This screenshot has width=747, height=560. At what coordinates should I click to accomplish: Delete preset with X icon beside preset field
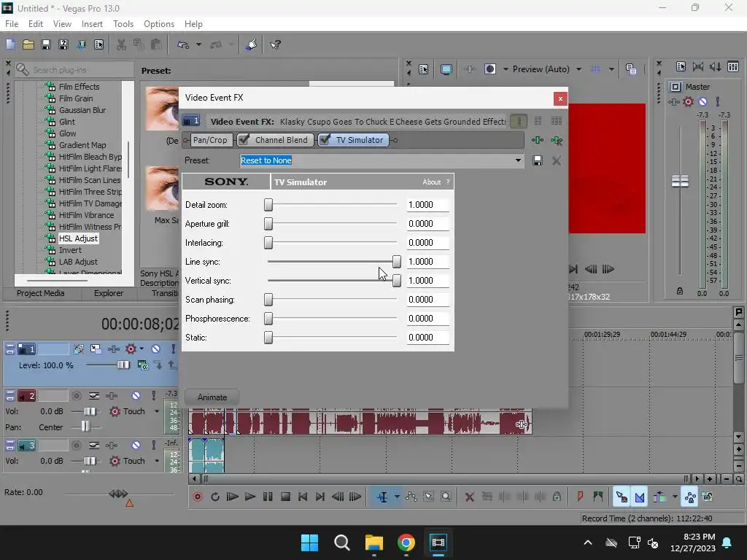pyautogui.click(x=557, y=160)
